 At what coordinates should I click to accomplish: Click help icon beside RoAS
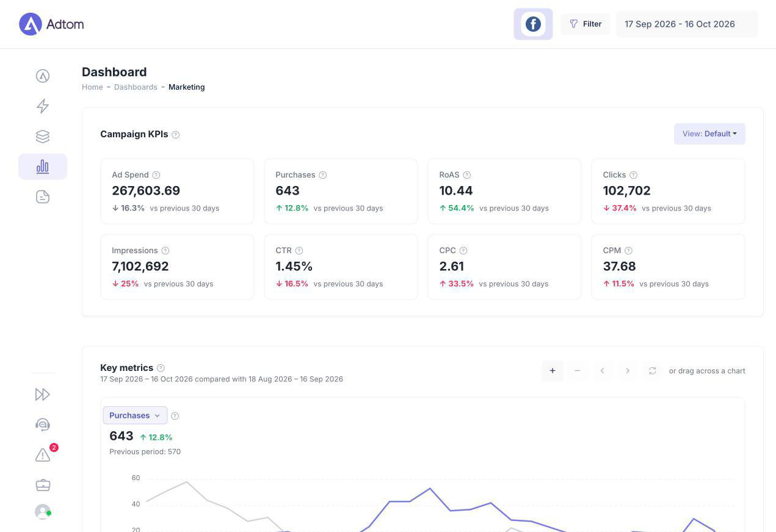point(467,175)
